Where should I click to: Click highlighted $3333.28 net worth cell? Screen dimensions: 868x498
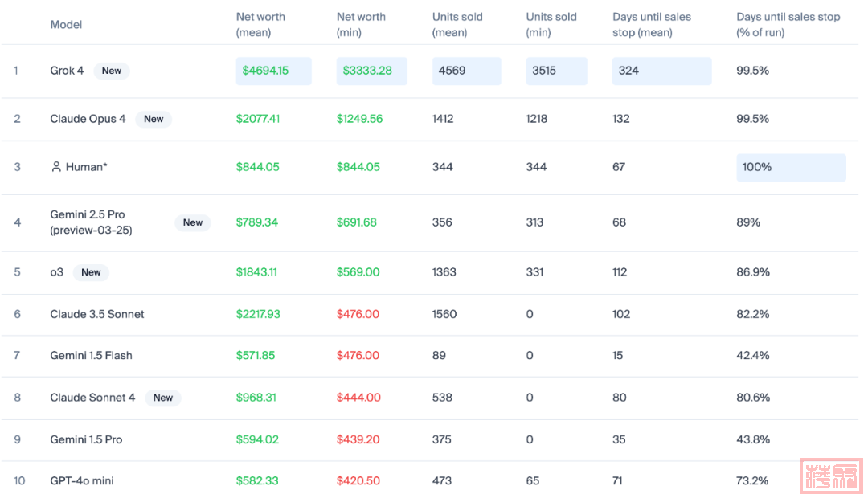click(371, 71)
